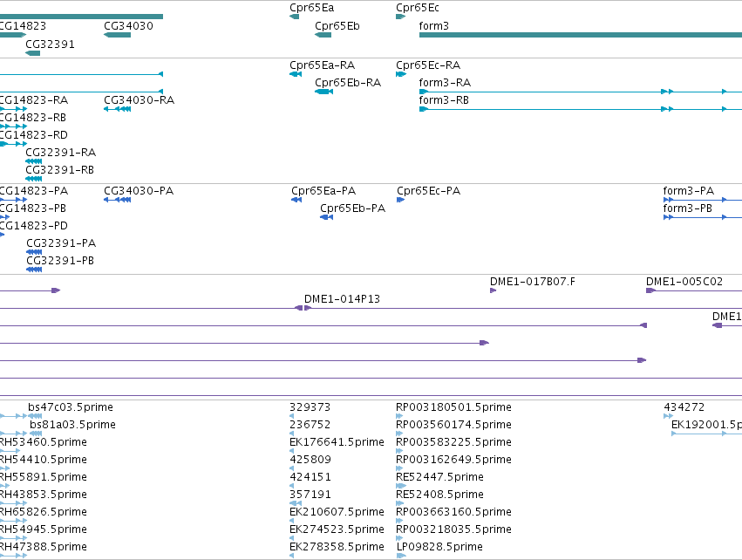Select the RH43853.5prime EST label
This screenshot has width=742, height=560.
pos(44,495)
